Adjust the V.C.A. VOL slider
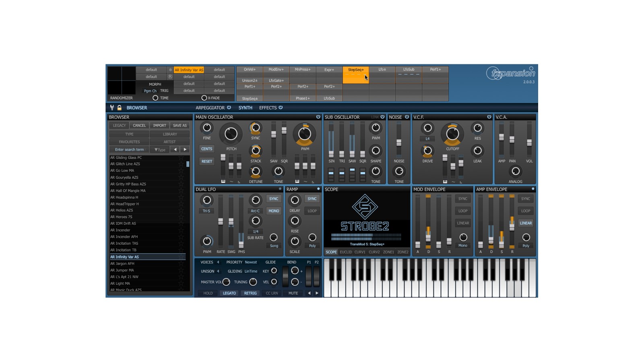The height and width of the screenshot is (362, 644). 529,143
